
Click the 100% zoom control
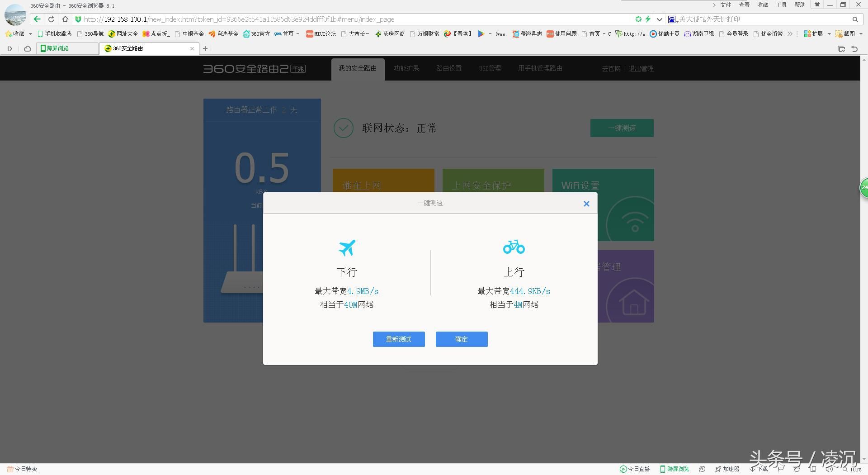(852, 470)
